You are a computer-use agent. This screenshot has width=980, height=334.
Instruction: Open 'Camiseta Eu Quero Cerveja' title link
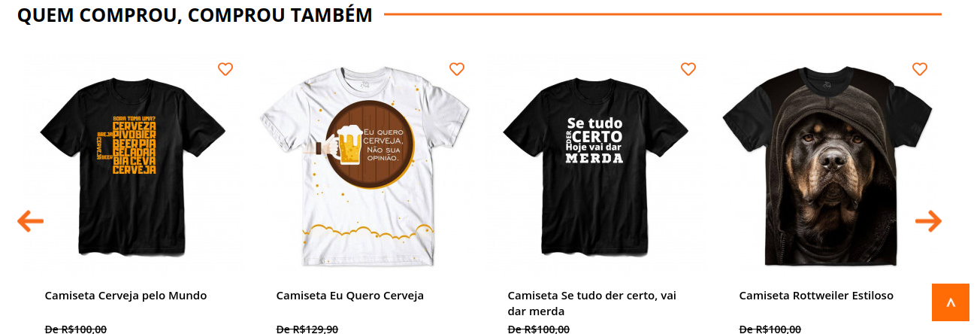pos(350,296)
